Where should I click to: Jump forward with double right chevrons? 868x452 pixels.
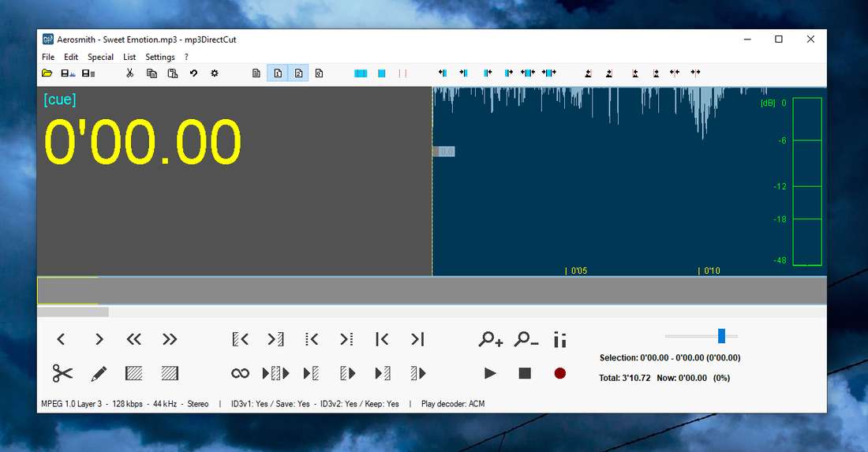pyautogui.click(x=170, y=339)
